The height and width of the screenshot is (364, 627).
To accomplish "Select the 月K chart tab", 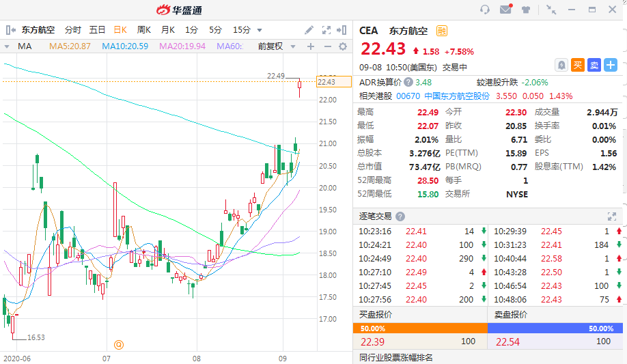I will coord(168,30).
